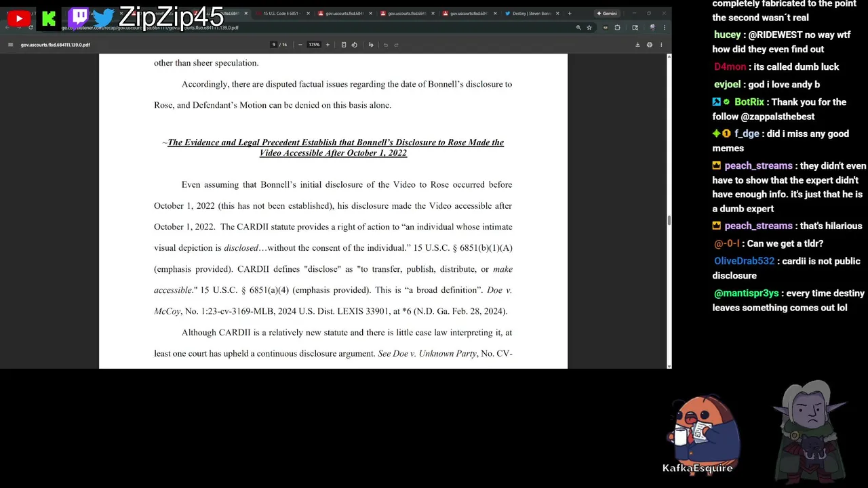The image size is (868, 488).
Task: Zoom in the PDF with plus button
Action: point(328,45)
